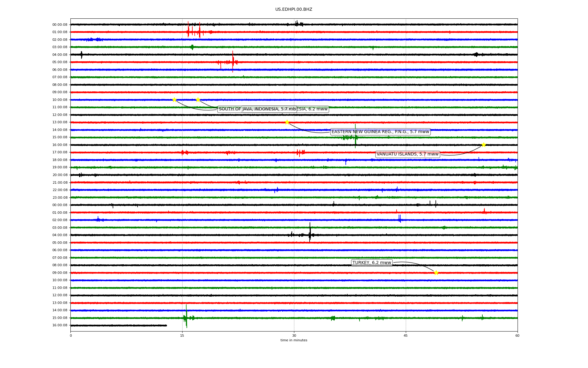The height and width of the screenshot is (368, 588).
Task: Click the 18:00:08 trace time label
Action: 60,160
